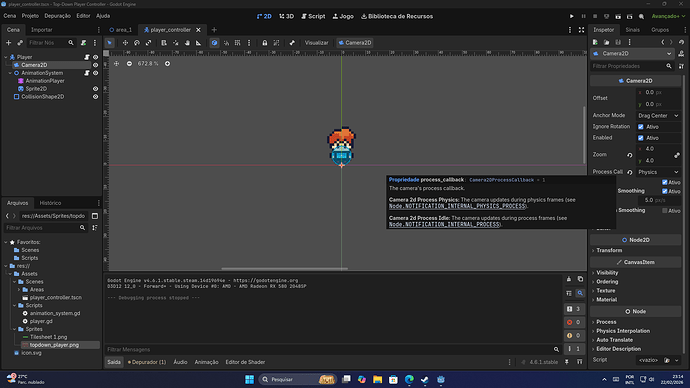This screenshot has width=690, height=388.
Task: Activate the Rotate Mode tool
Action: [137, 43]
